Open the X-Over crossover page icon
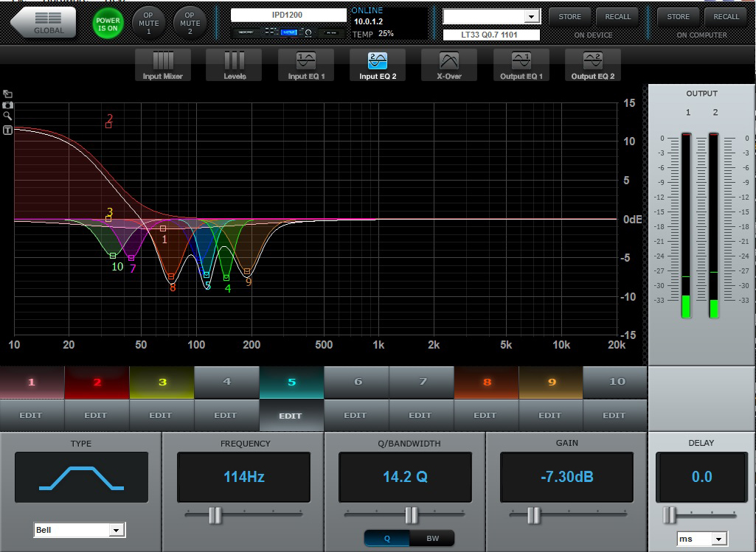 [449, 65]
